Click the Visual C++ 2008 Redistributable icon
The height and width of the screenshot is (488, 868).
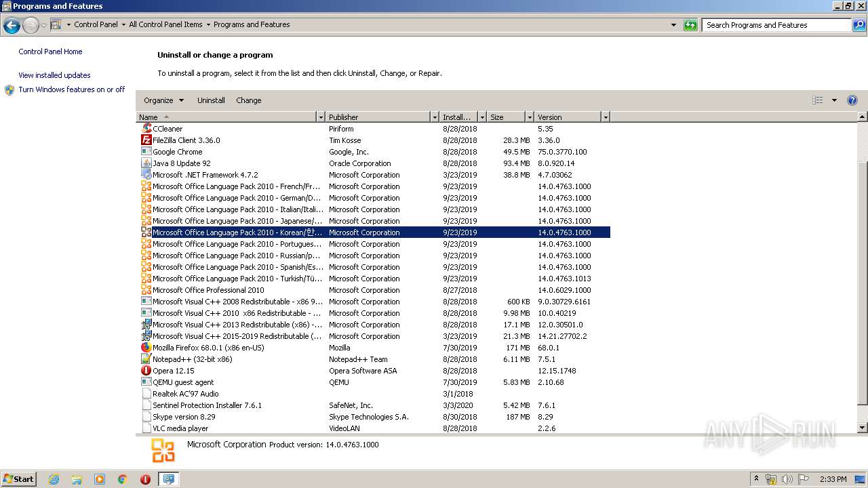pyautogui.click(x=146, y=302)
